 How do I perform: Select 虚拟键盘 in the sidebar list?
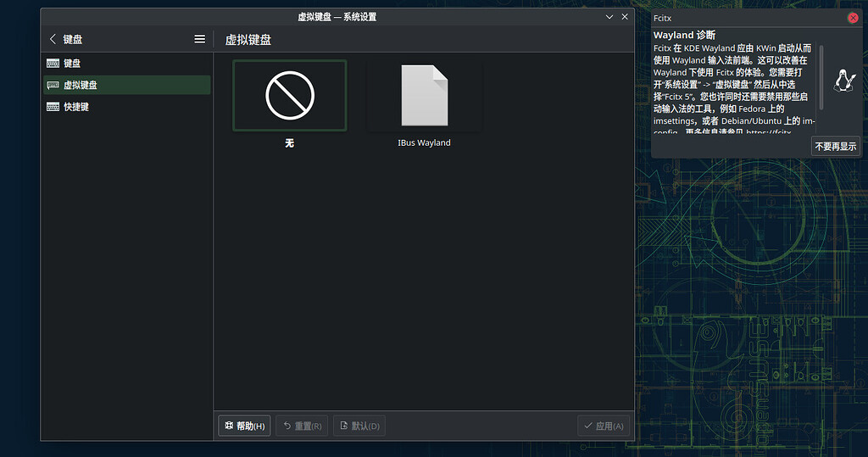point(127,85)
